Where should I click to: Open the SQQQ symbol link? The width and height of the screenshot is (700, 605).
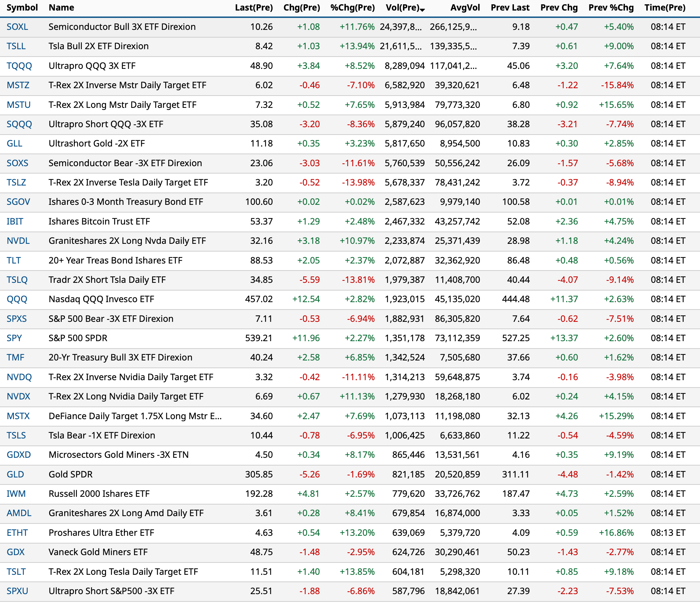click(19, 124)
